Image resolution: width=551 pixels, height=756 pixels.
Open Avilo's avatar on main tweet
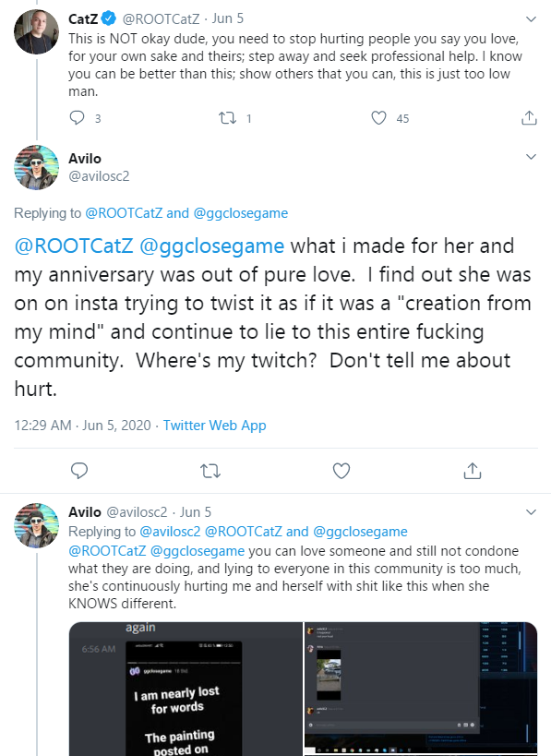[x=37, y=167]
